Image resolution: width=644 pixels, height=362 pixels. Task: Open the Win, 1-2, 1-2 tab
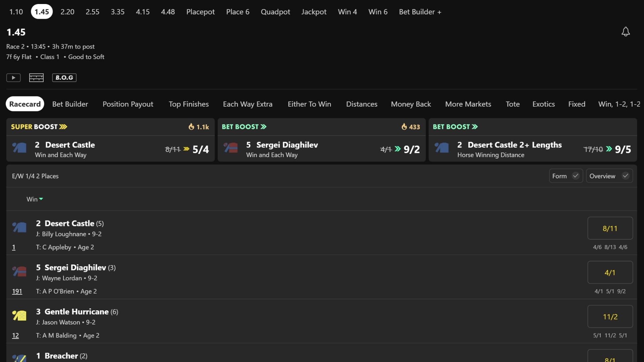click(619, 104)
